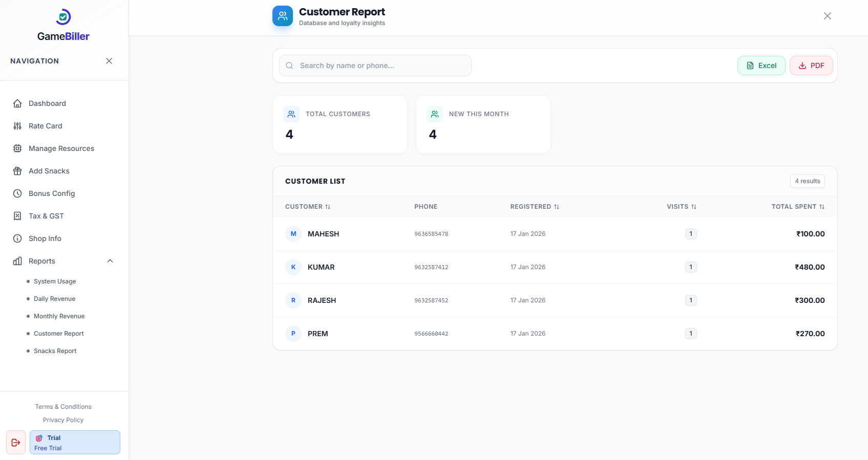868x460 pixels.
Task: Focus the search by name or phone field
Action: pos(375,65)
